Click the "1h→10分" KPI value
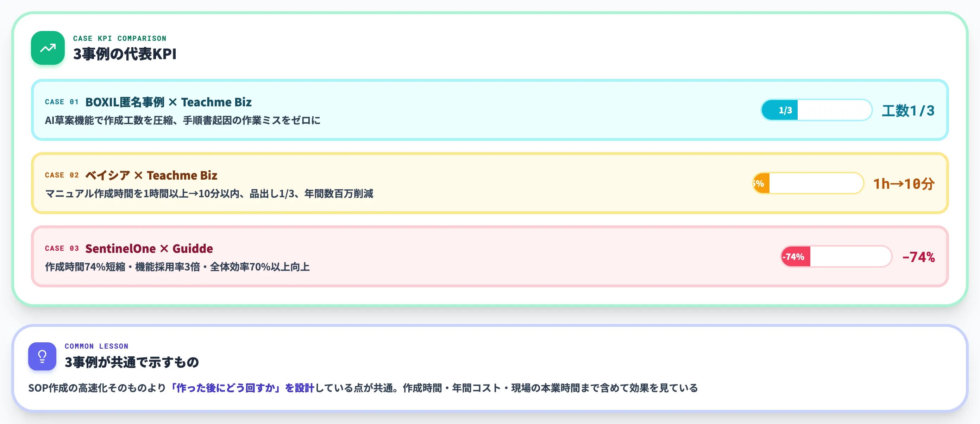 point(904,184)
